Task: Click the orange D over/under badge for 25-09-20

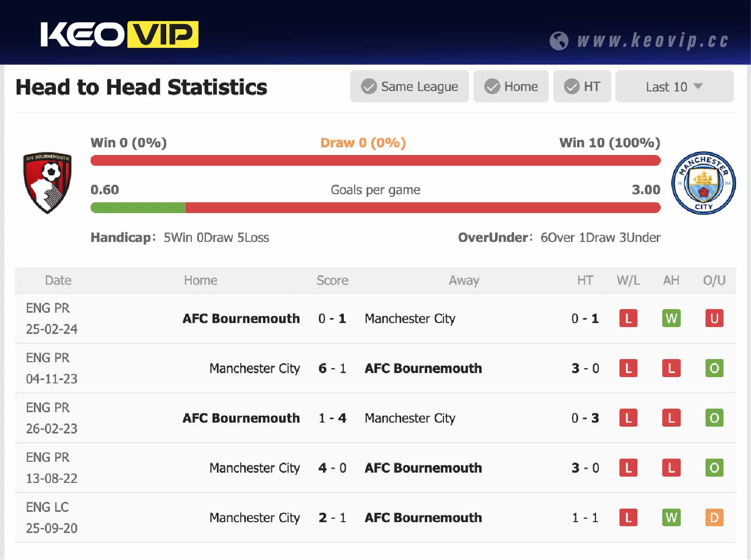Action: (714, 518)
